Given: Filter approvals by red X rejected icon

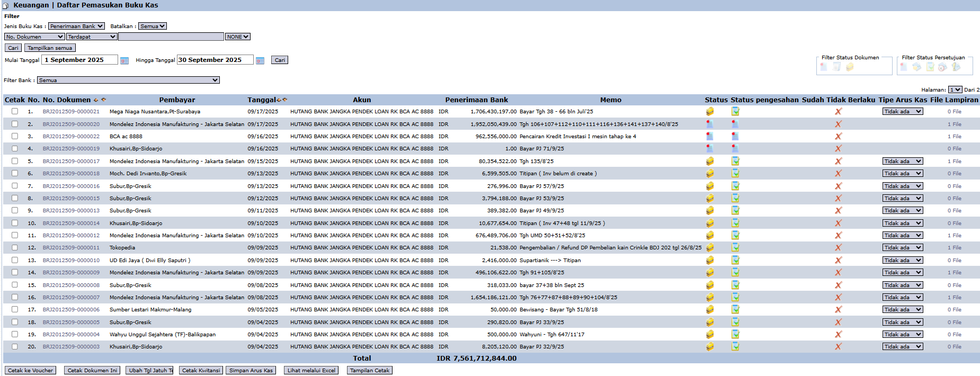Looking at the screenshot, I should pyautogui.click(x=942, y=67).
